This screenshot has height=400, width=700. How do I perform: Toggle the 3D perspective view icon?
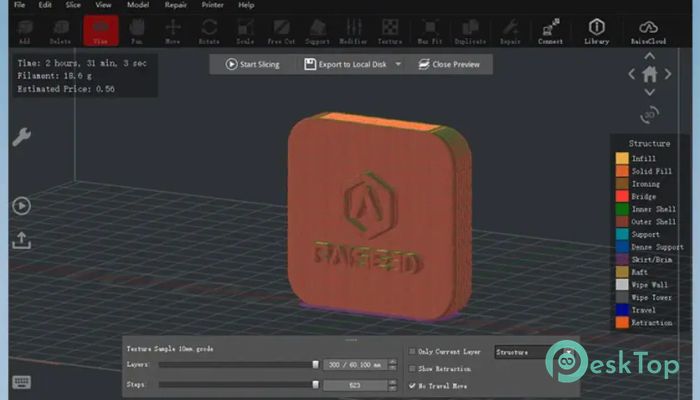pyautogui.click(x=650, y=115)
